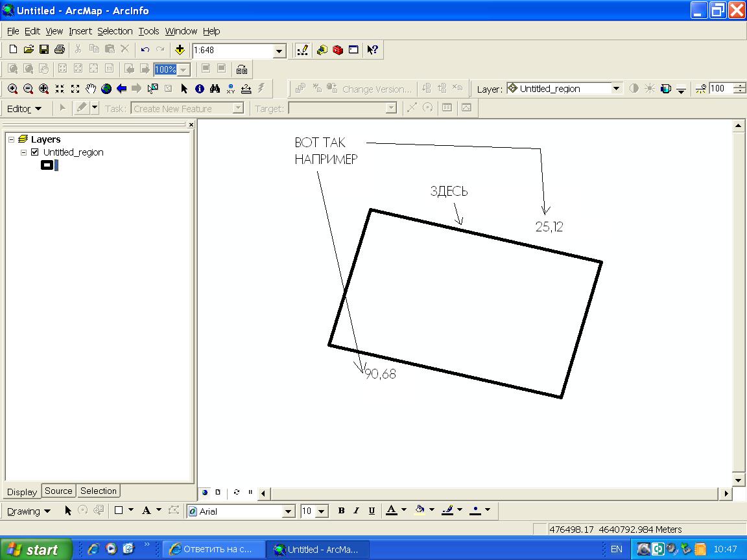Click fixed zoom out icon
Viewport: 747px width, 560px height.
coord(75,89)
